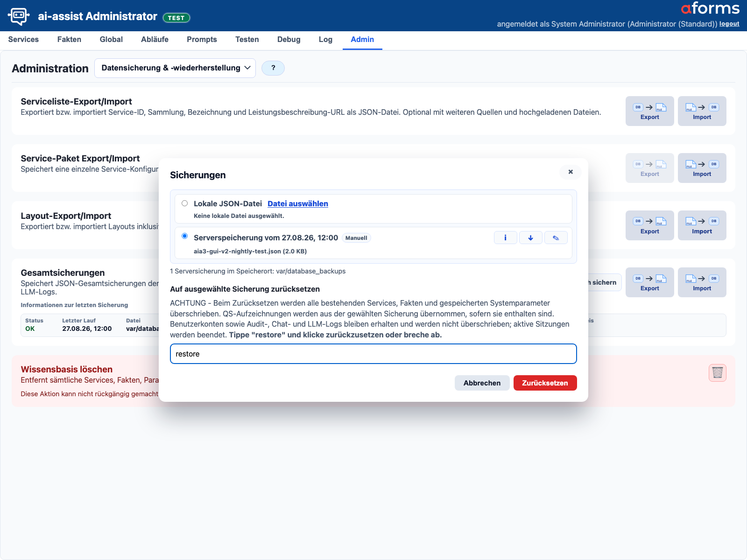Import the Serviceliste from file
This screenshot has width=747, height=560.
(x=702, y=111)
